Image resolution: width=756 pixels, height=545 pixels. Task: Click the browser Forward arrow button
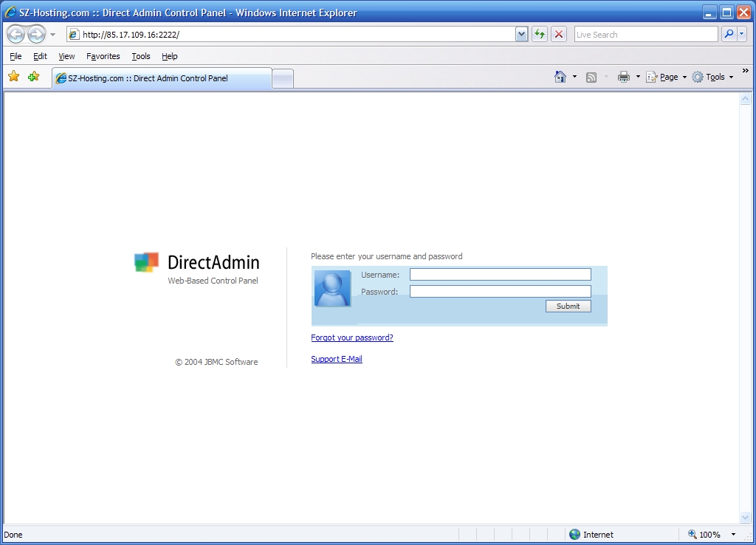pos(36,34)
